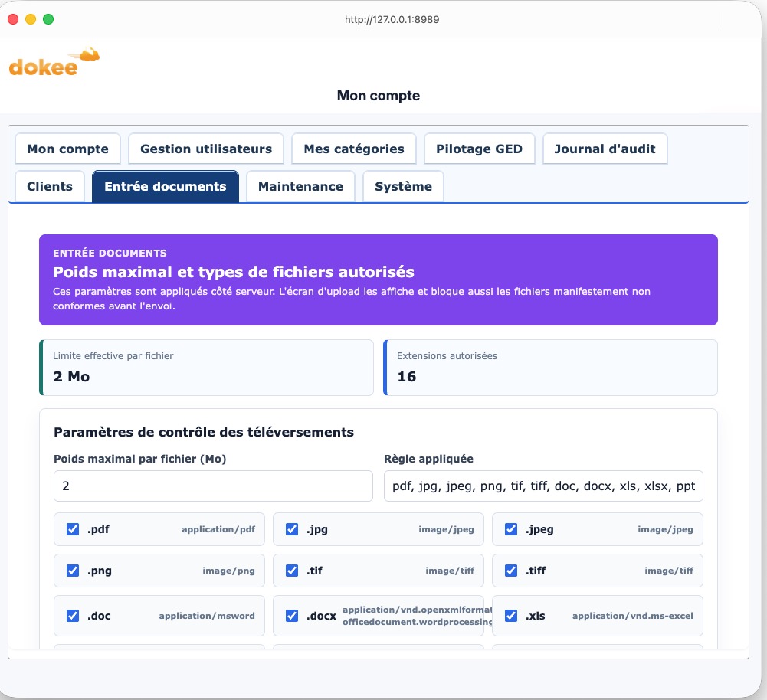This screenshot has height=700, width=767.
Task: Switch to Gestion utilisateurs tab
Action: (x=206, y=149)
